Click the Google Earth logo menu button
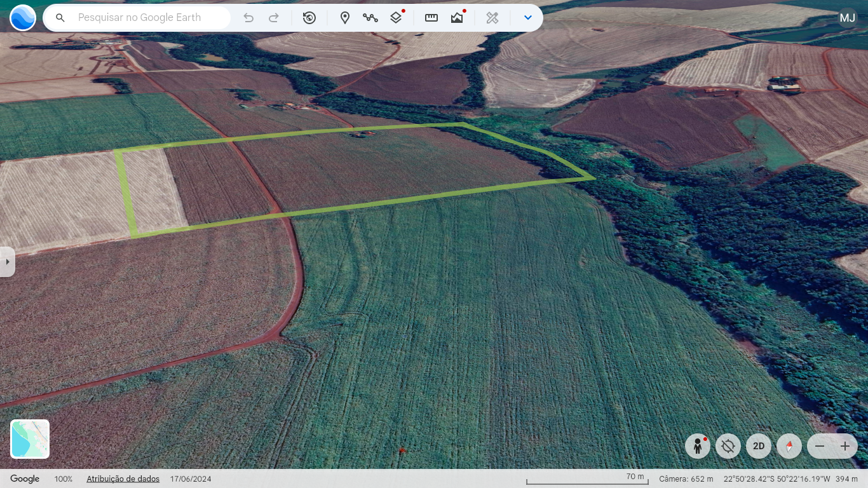Screen dimensions: 868x488 pos(23,18)
